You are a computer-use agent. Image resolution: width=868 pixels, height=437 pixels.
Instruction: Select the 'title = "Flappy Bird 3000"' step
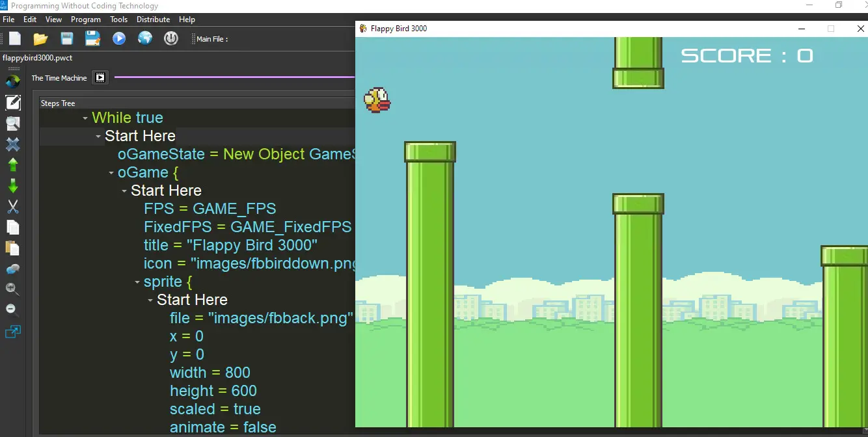pos(230,245)
